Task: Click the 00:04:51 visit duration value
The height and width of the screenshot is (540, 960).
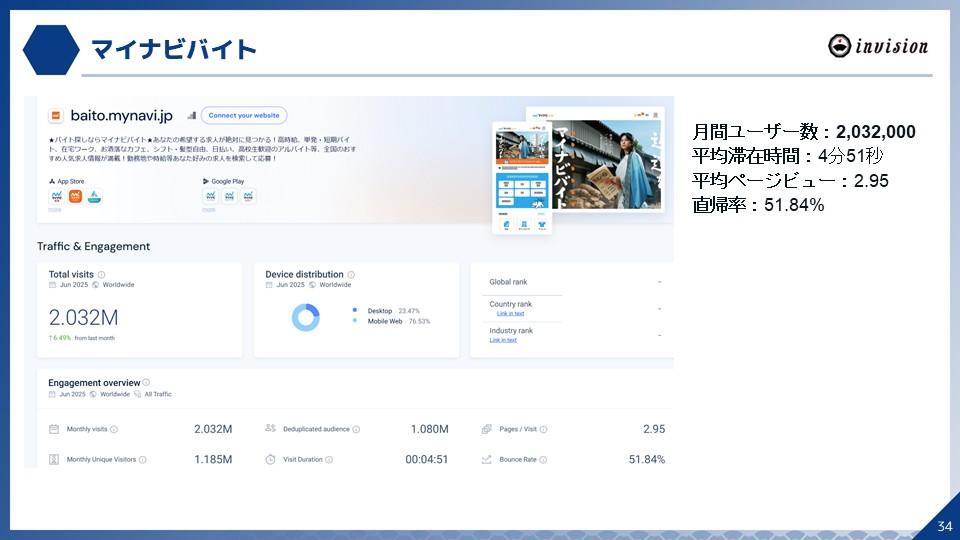Action: point(427,459)
